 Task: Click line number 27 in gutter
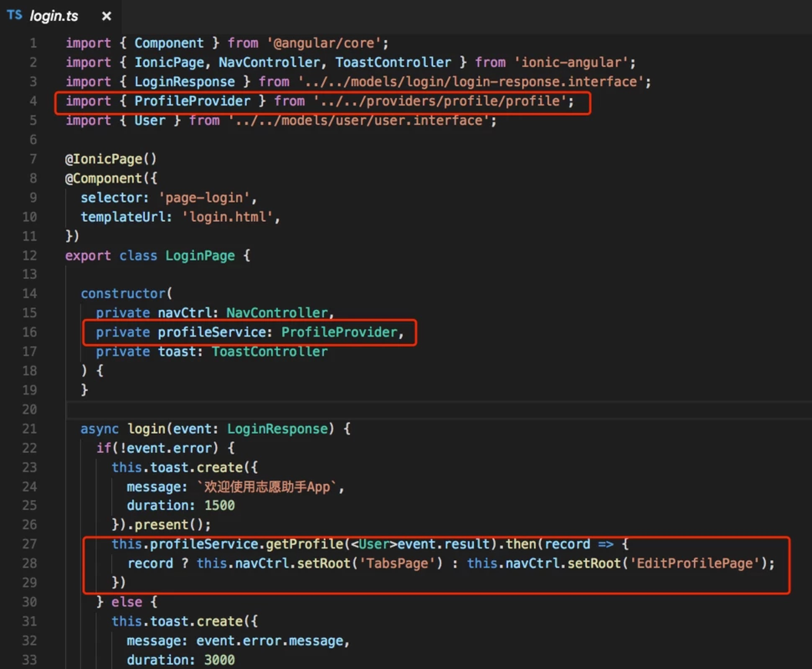pos(29,544)
